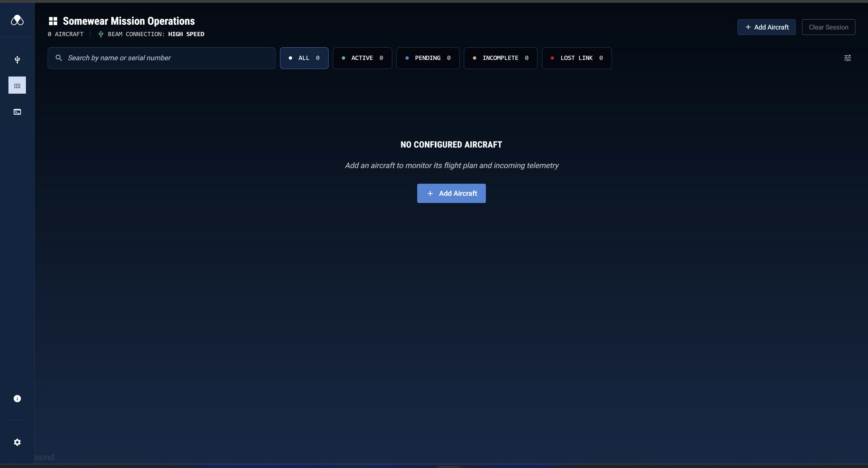Click the 'NO CONFIGURED AIRCRAFT' heading
868x468 pixels.
(x=451, y=145)
